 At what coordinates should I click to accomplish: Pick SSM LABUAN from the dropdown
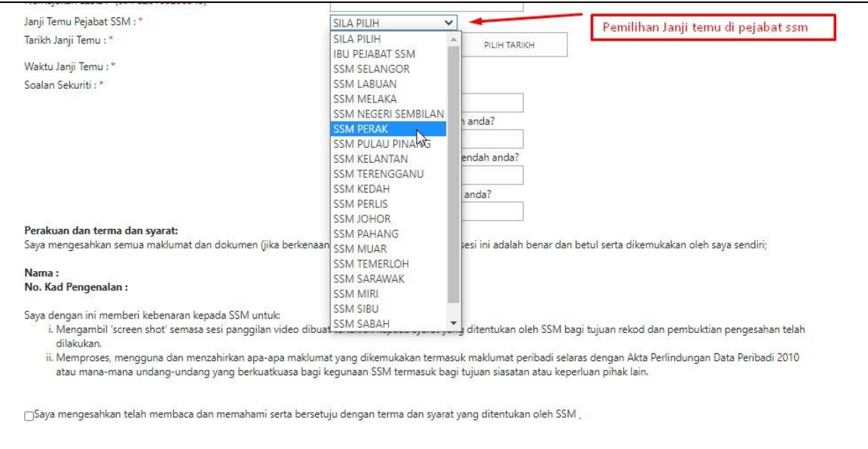pyautogui.click(x=389, y=84)
